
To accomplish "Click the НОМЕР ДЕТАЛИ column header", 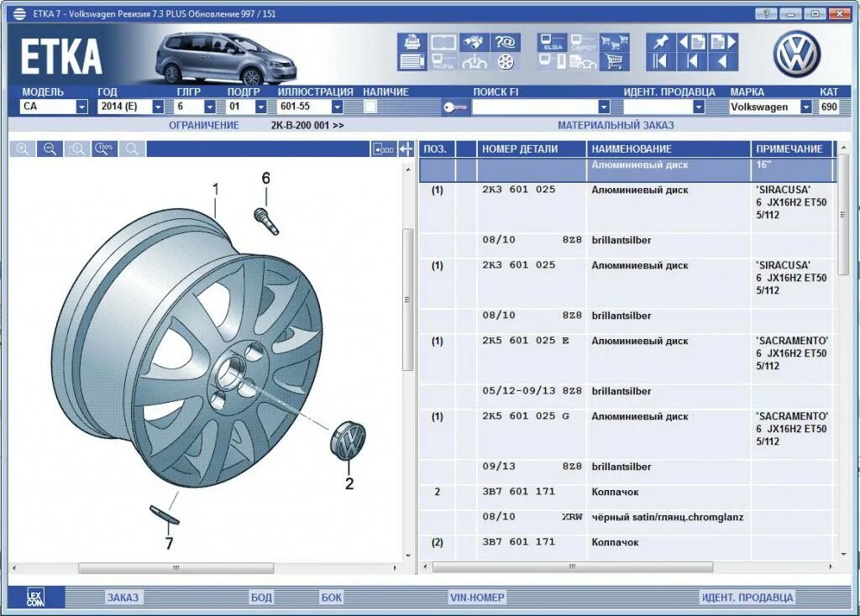I will click(532, 149).
